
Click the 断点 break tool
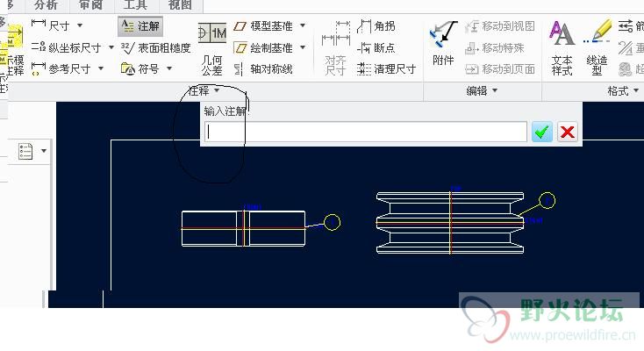point(376,47)
